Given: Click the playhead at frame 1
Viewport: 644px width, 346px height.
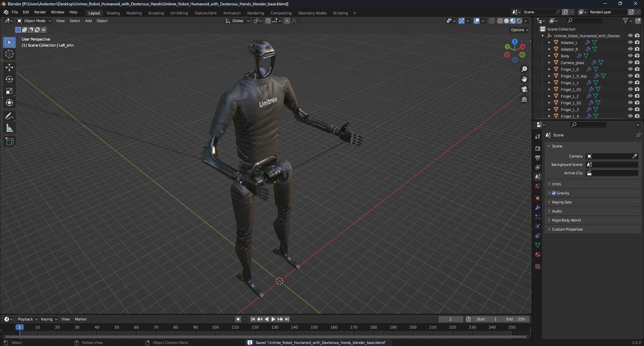Looking at the screenshot, I should point(19,327).
